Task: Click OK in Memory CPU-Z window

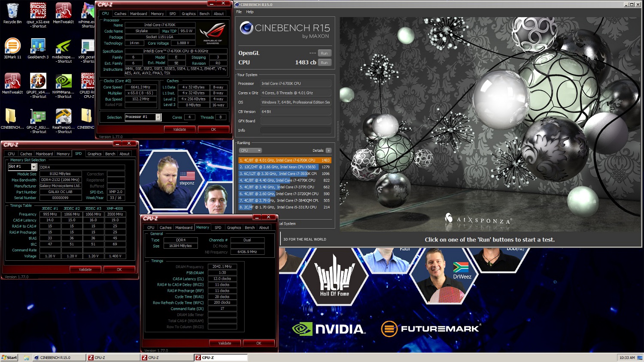Action: 259,343
